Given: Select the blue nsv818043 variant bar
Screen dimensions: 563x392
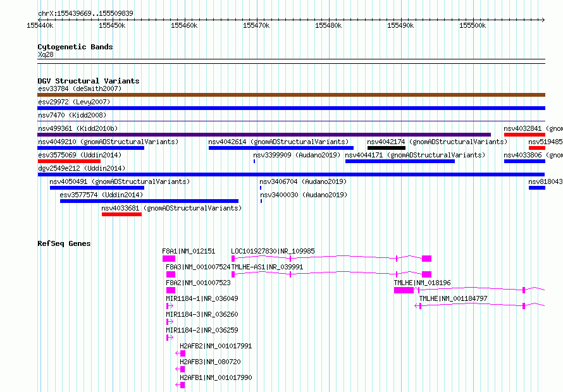Looking at the screenshot, I should pos(537,188).
